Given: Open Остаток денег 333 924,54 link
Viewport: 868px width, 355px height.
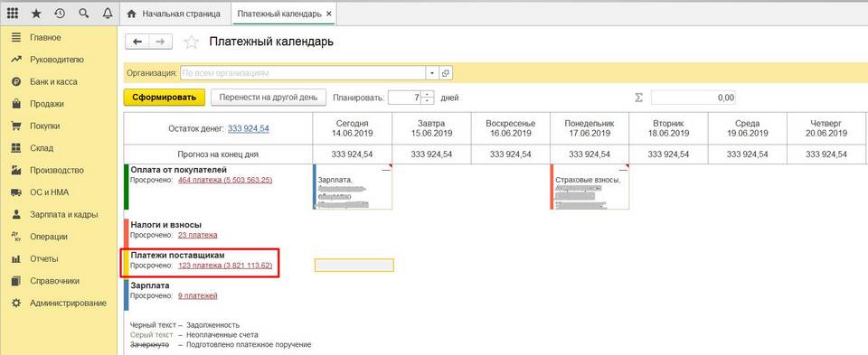Looking at the screenshot, I should (249, 128).
